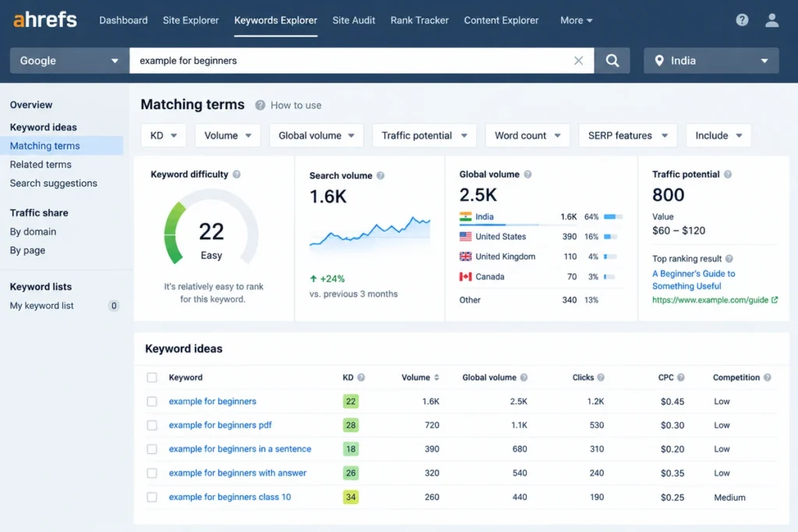Click the help icon next to How to use
The image size is (798, 532).
click(260, 105)
